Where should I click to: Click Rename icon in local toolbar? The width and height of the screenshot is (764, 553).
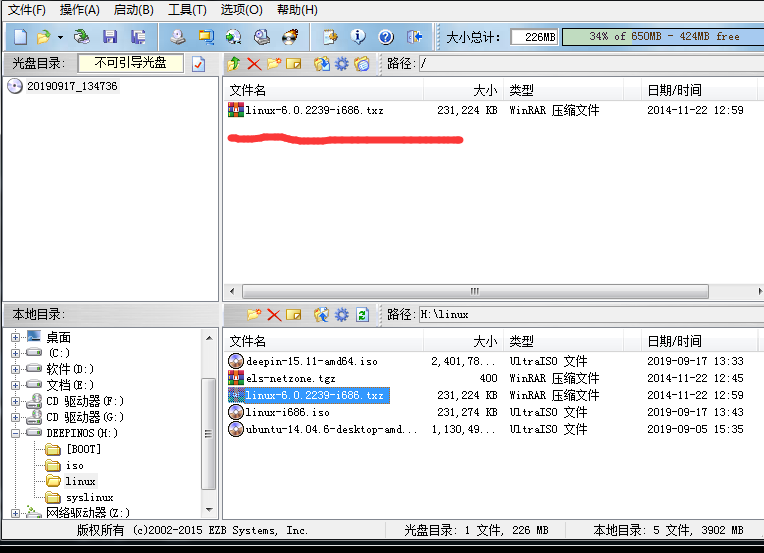pos(294,315)
